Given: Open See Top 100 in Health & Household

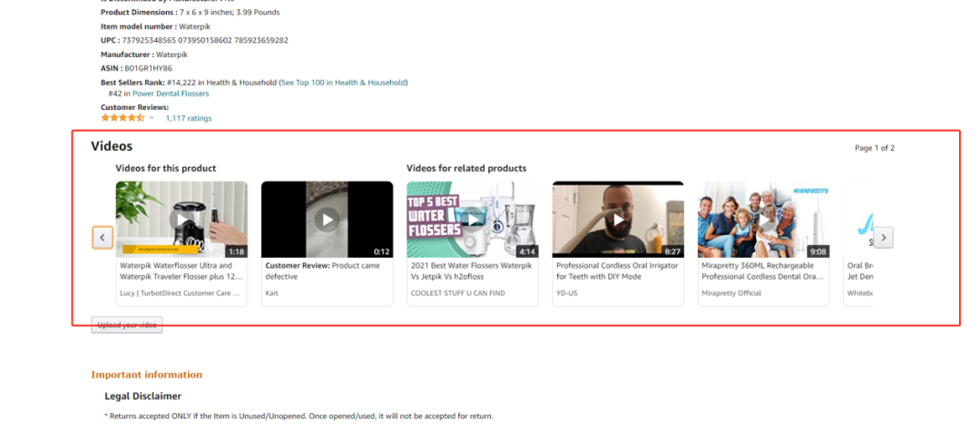Looking at the screenshot, I should (x=343, y=83).
